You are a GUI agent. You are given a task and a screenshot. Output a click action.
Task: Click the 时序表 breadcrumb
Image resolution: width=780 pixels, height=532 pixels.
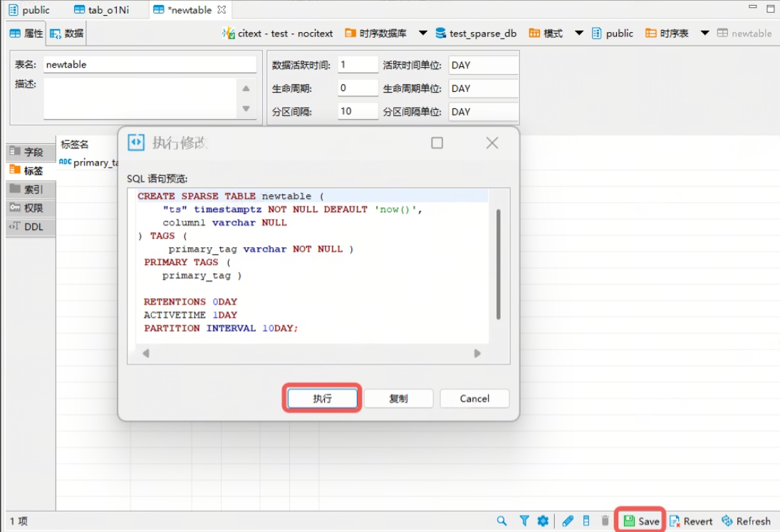point(667,33)
